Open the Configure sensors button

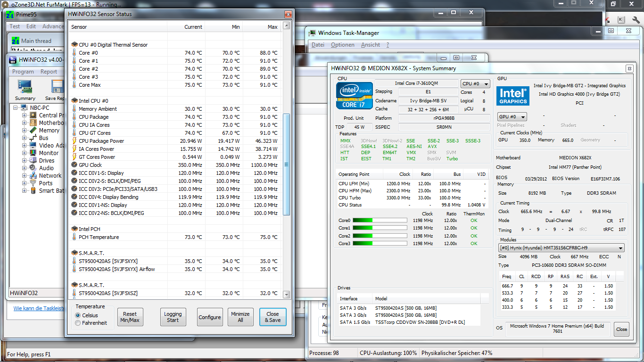[x=210, y=317]
